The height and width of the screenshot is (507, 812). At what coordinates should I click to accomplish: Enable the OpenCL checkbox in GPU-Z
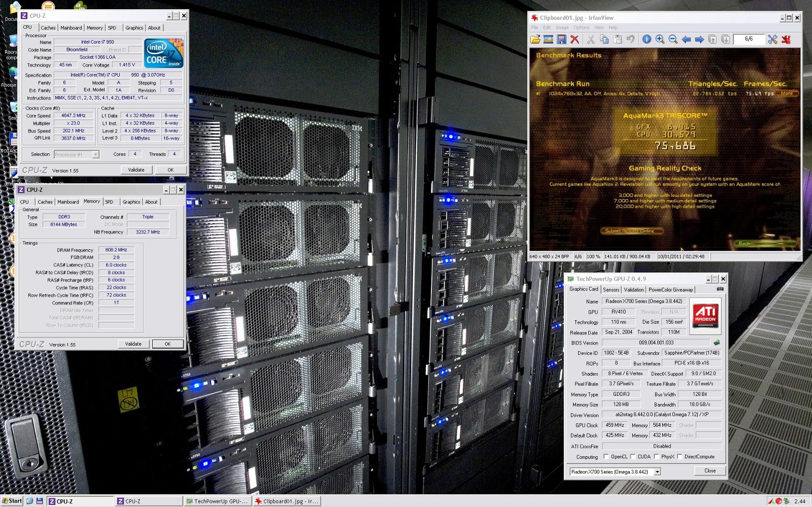point(606,457)
